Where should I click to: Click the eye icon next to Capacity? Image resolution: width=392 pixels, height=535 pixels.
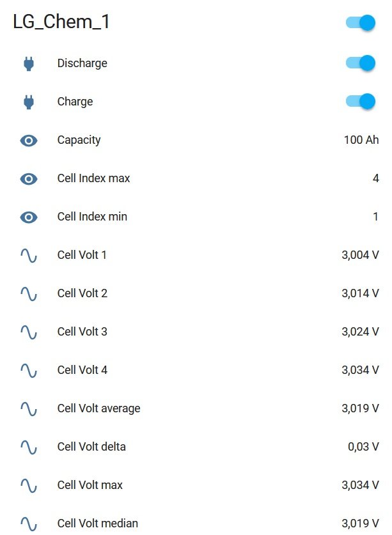29,140
